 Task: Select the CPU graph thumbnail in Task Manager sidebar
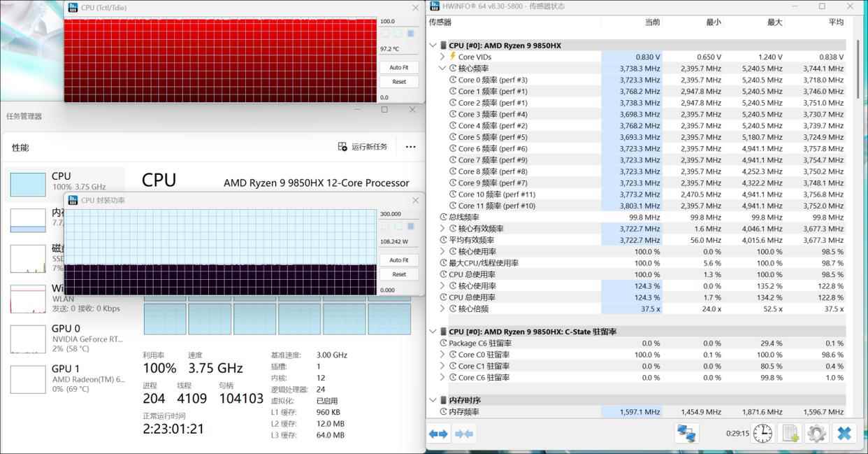(28, 185)
